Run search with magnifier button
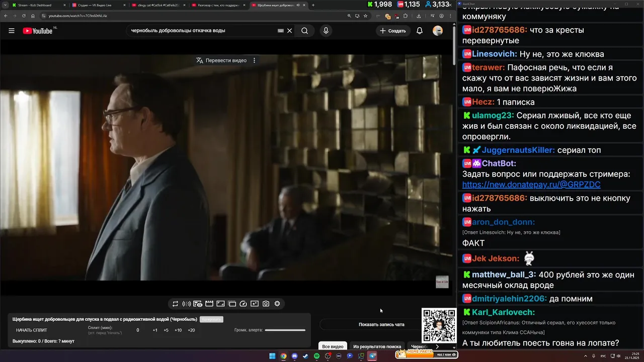 click(x=305, y=31)
